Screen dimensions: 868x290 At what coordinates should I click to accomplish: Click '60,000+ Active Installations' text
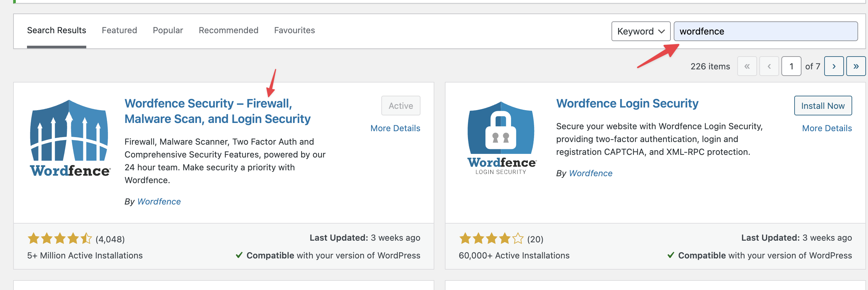click(514, 256)
